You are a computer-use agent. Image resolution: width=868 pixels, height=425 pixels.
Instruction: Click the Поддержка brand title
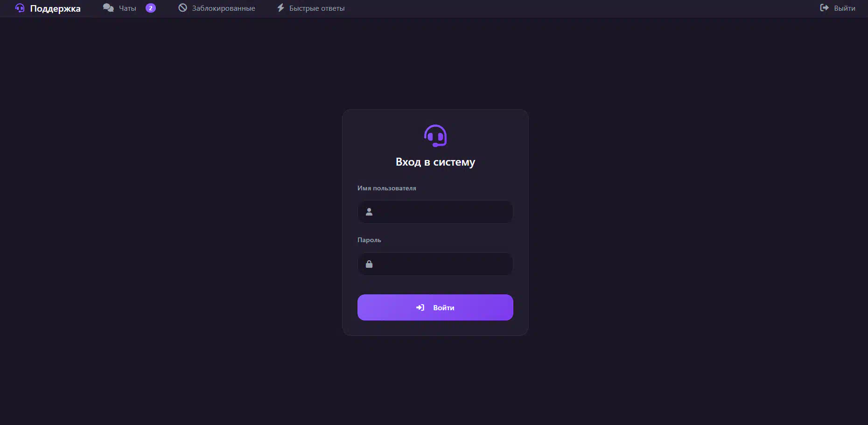point(55,8)
